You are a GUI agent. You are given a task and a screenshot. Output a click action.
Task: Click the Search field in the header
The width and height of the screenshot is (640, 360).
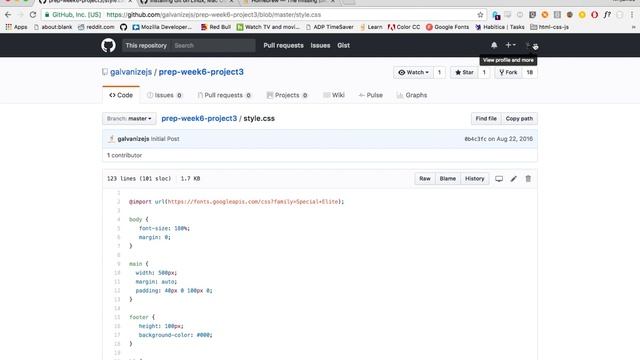point(213,45)
